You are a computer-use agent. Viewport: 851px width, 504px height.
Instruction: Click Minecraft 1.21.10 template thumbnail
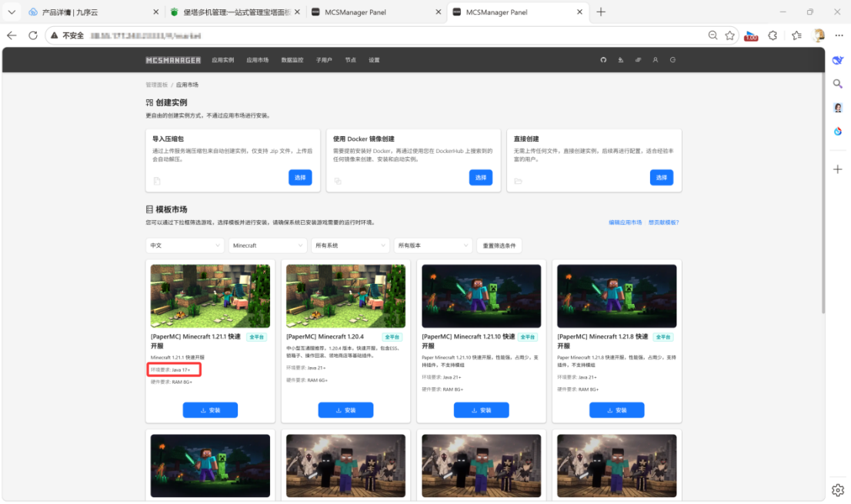coord(482,296)
